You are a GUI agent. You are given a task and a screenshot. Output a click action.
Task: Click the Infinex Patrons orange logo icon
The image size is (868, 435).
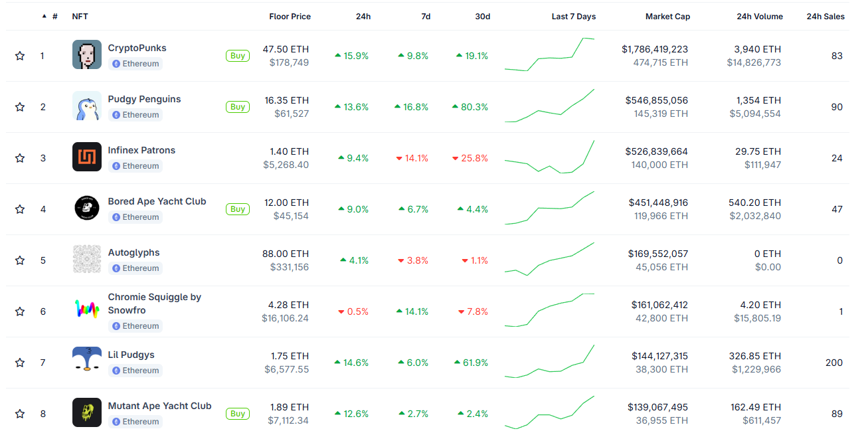point(86,157)
